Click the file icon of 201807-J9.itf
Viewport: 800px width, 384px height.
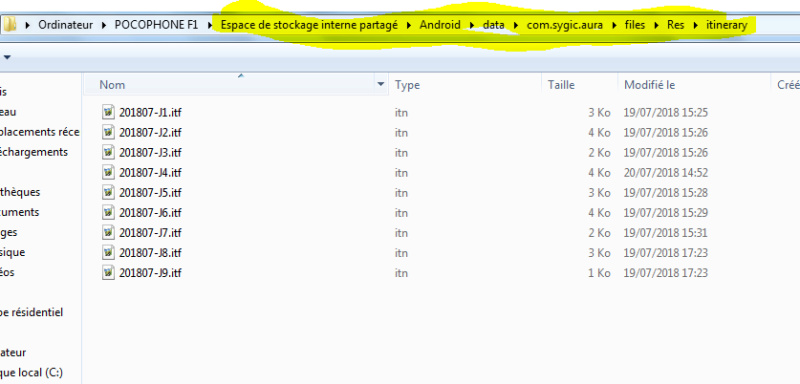pyautogui.click(x=108, y=273)
